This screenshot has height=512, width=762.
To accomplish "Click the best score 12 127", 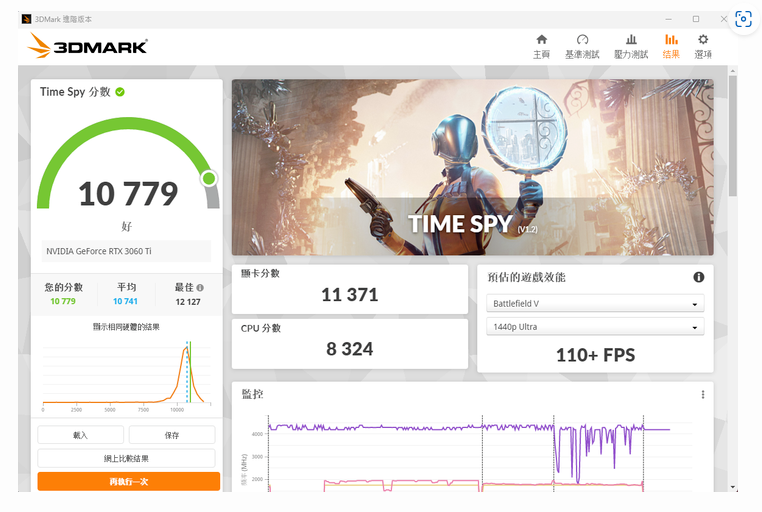I will point(188,302).
